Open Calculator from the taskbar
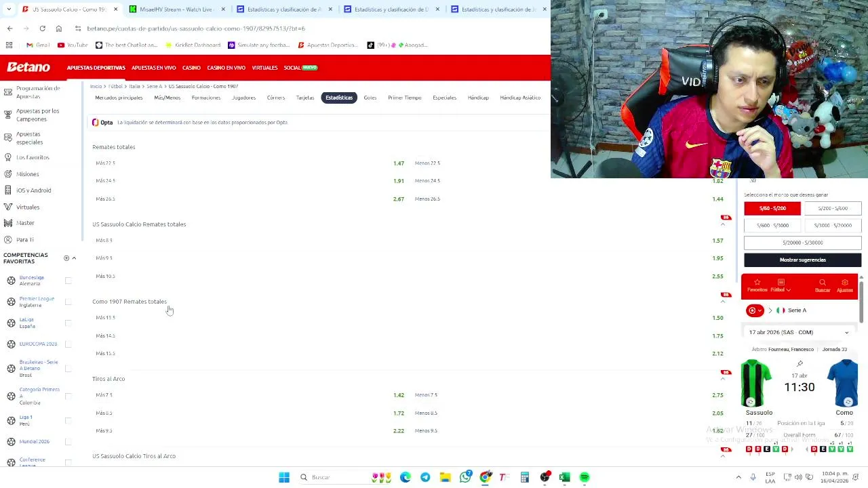This screenshot has height=488, width=868. pyautogui.click(x=525, y=477)
